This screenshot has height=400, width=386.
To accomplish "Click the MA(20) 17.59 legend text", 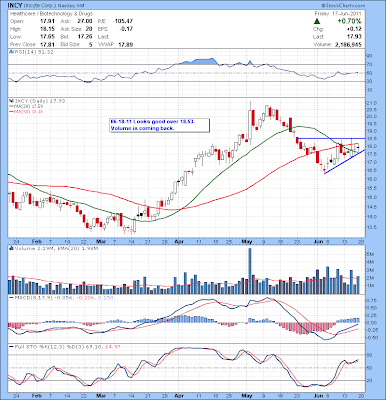I will (x=29, y=106).
